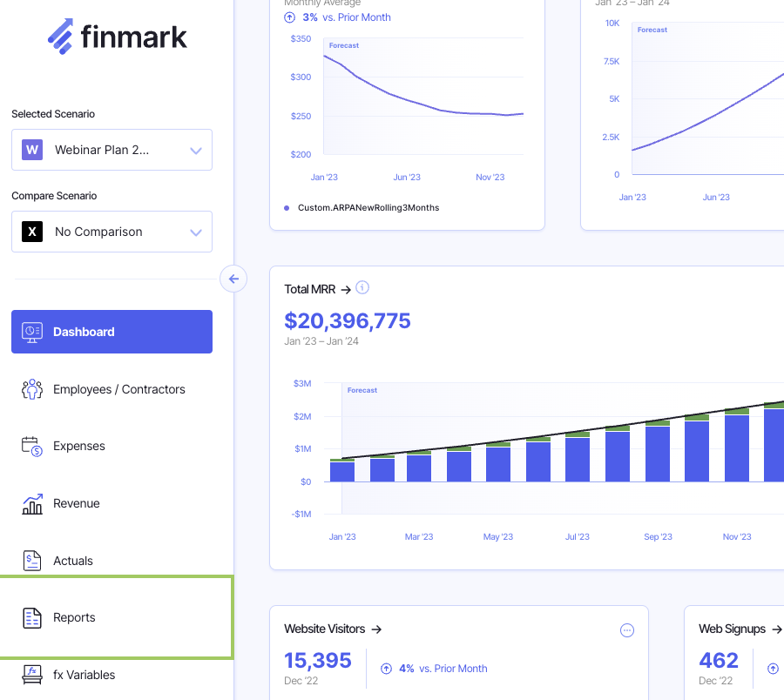The image size is (784, 700).
Task: Open Website Visitors options ellipsis menu
Action: click(626, 630)
